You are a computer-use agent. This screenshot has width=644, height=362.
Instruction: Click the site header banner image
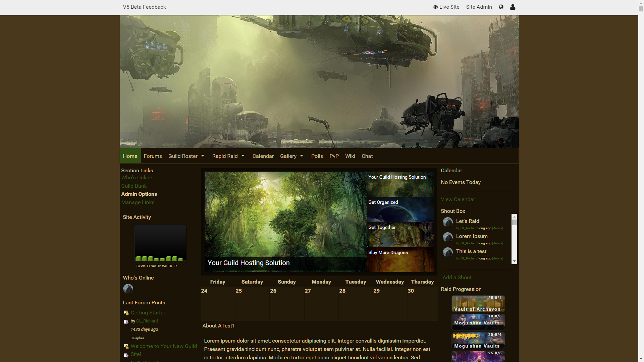pyautogui.click(x=319, y=81)
